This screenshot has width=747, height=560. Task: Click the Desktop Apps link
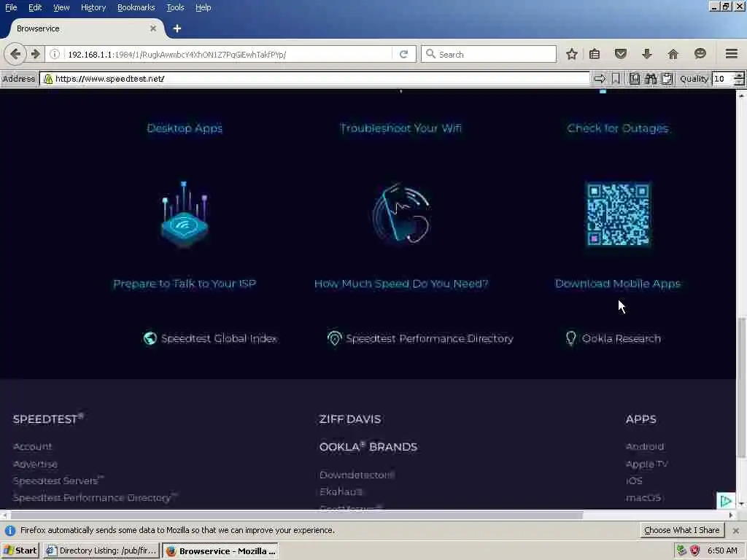point(185,128)
